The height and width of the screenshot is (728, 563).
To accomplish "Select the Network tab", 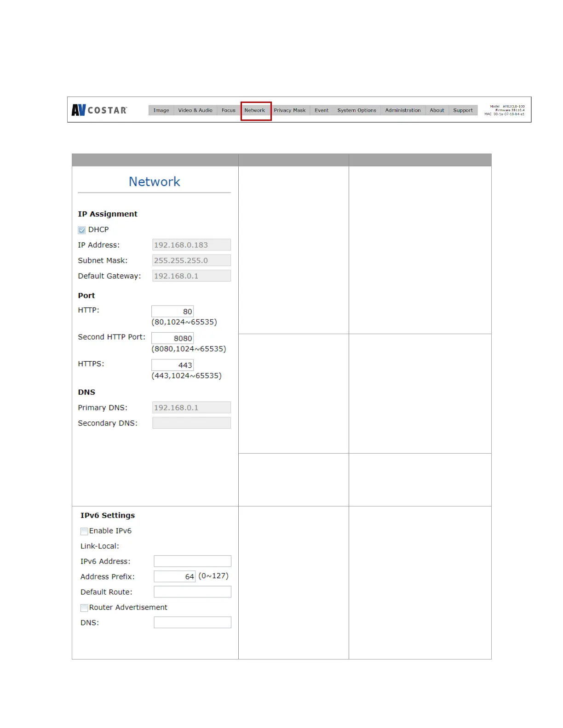I will [x=255, y=110].
